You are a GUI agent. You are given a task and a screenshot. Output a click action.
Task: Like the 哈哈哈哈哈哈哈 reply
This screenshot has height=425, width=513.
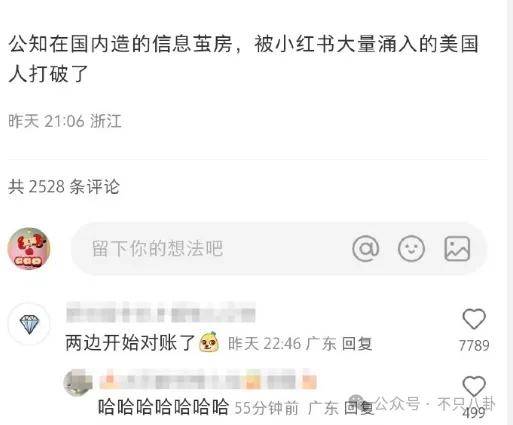pyautogui.click(x=474, y=386)
